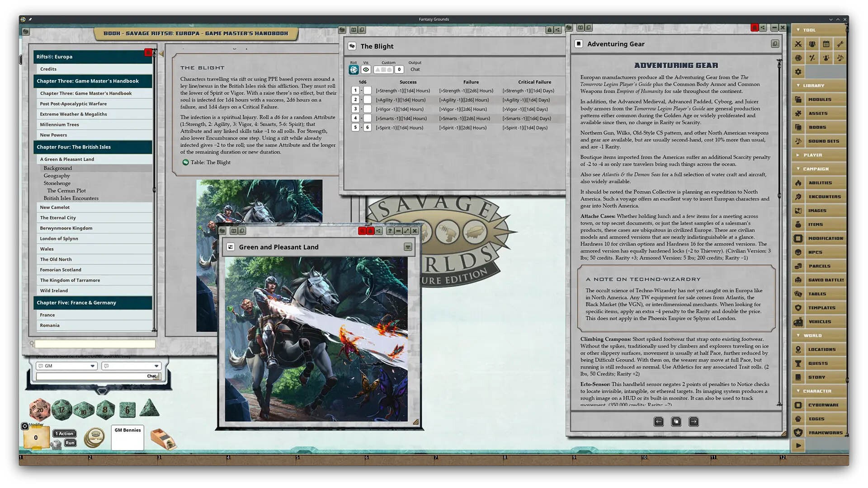Click the Adventuring Gear vertical scrollbar
This screenshot has height=488, width=868.
(779, 233)
